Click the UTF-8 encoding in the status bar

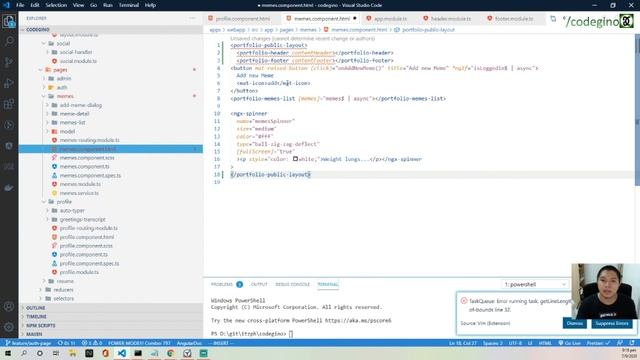click(x=515, y=343)
